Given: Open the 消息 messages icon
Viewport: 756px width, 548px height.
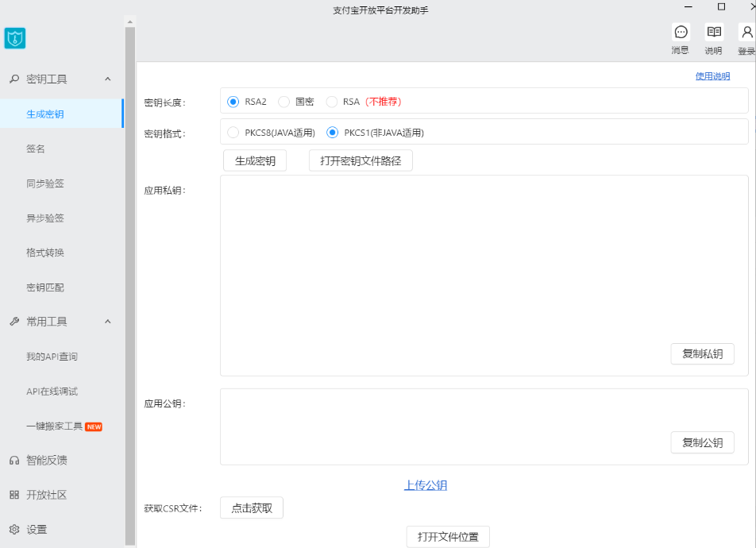Looking at the screenshot, I should coord(681,33).
